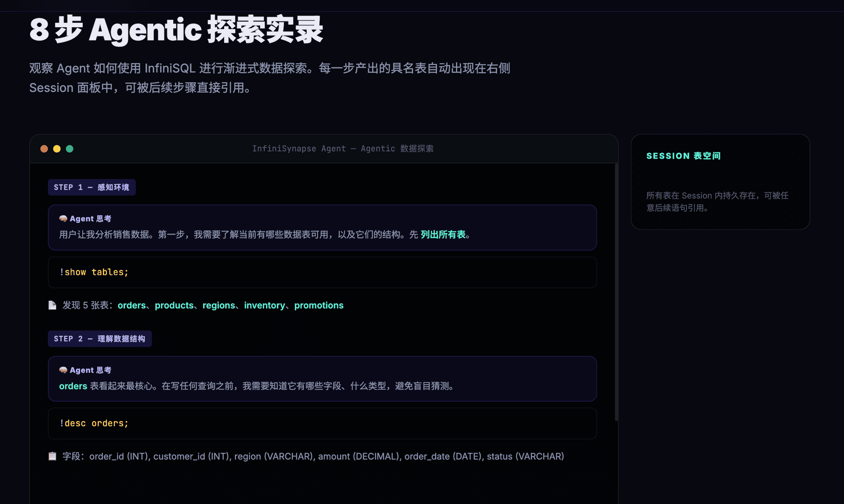Select the regions table link
This screenshot has width=844, height=504.
click(x=219, y=305)
